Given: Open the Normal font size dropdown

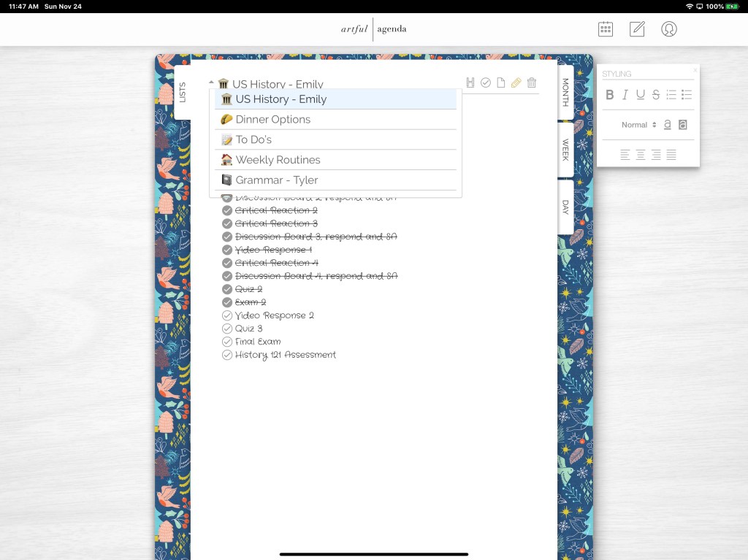Looking at the screenshot, I should (x=638, y=125).
